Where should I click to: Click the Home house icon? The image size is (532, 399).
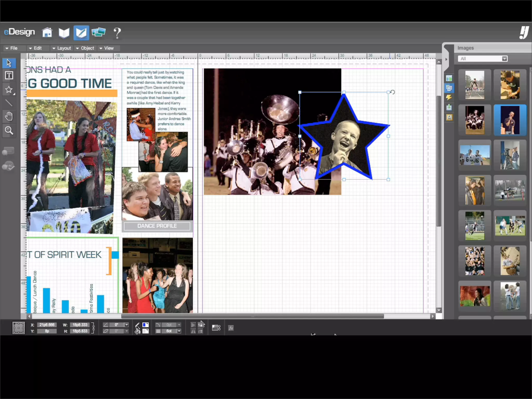pyautogui.click(x=47, y=33)
